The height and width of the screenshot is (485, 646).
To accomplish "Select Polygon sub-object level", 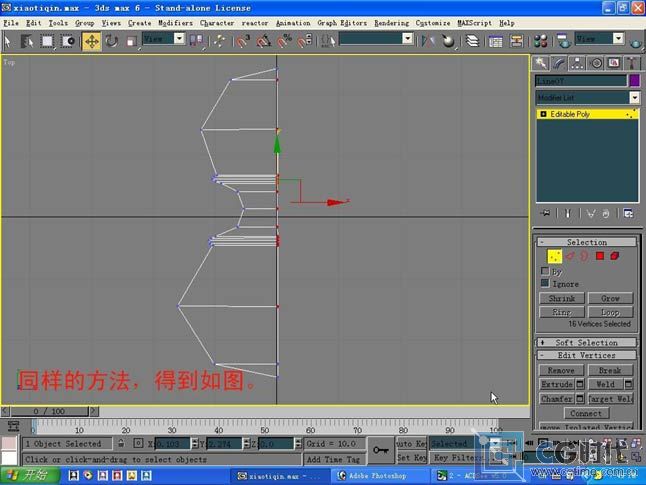I will point(600,256).
